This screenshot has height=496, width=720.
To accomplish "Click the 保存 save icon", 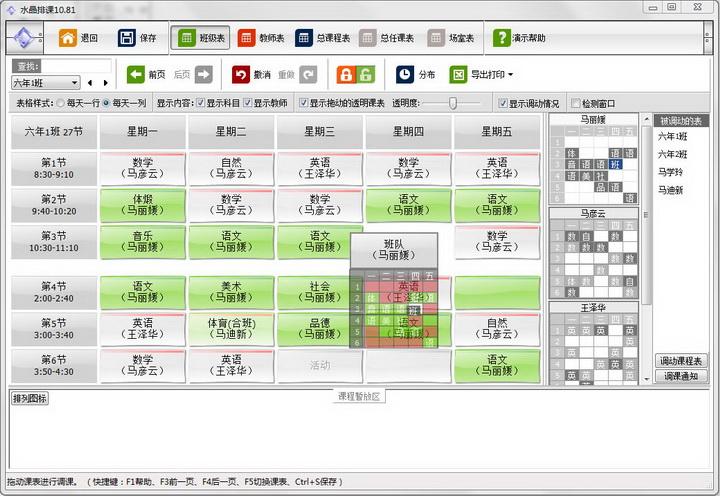I will pyautogui.click(x=127, y=39).
